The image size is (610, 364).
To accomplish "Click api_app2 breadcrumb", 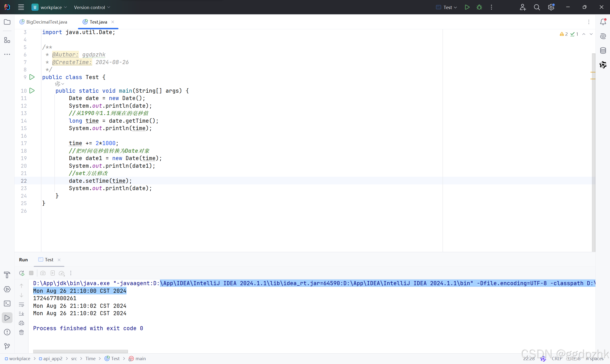I will (x=51, y=359).
